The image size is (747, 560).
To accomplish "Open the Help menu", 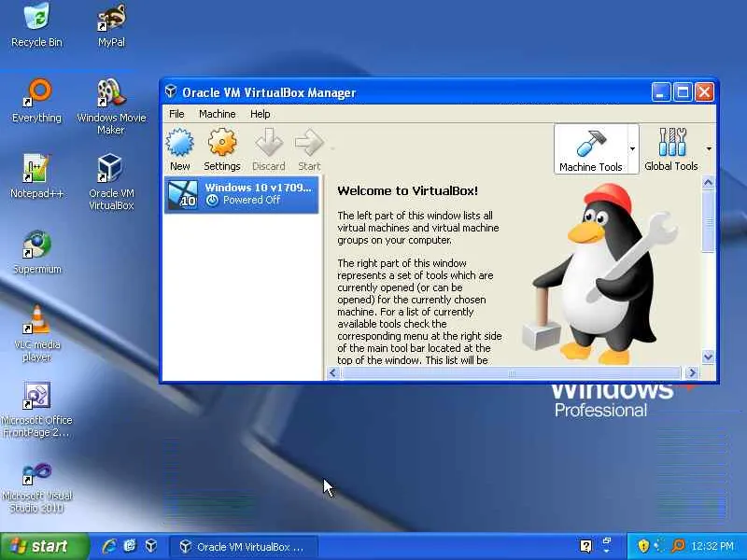I will click(x=261, y=114).
